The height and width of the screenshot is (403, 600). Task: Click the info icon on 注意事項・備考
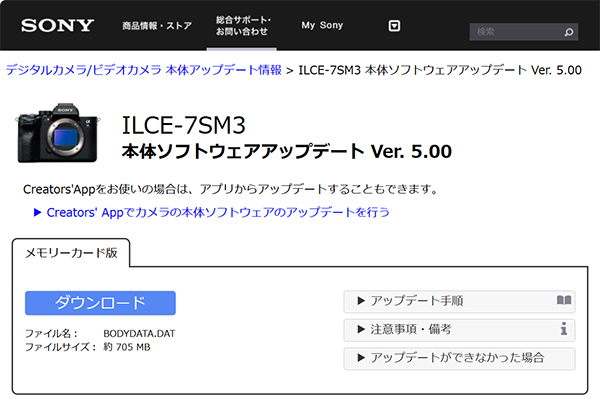coord(564,329)
